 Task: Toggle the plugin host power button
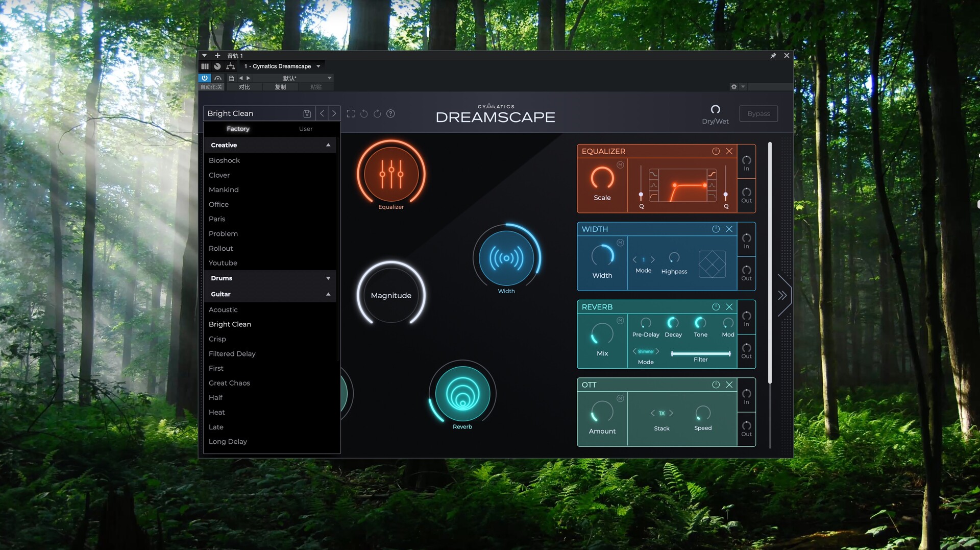(x=205, y=78)
